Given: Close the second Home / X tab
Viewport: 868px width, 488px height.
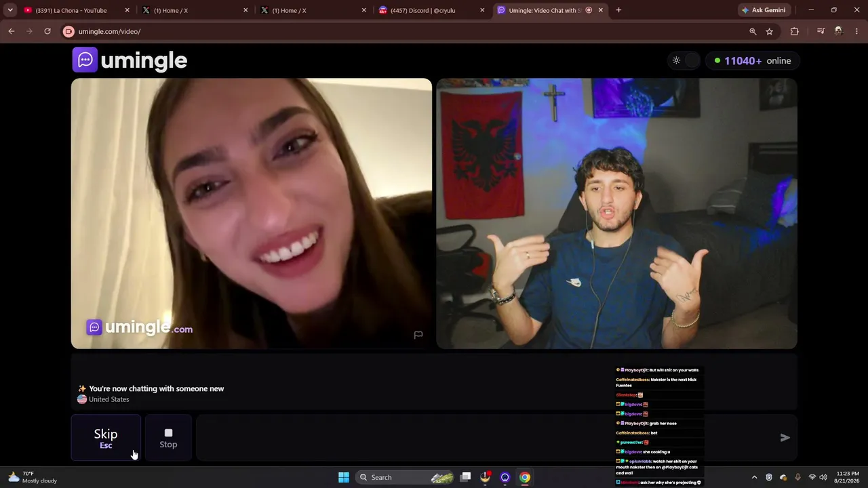Looking at the screenshot, I should click(363, 10).
